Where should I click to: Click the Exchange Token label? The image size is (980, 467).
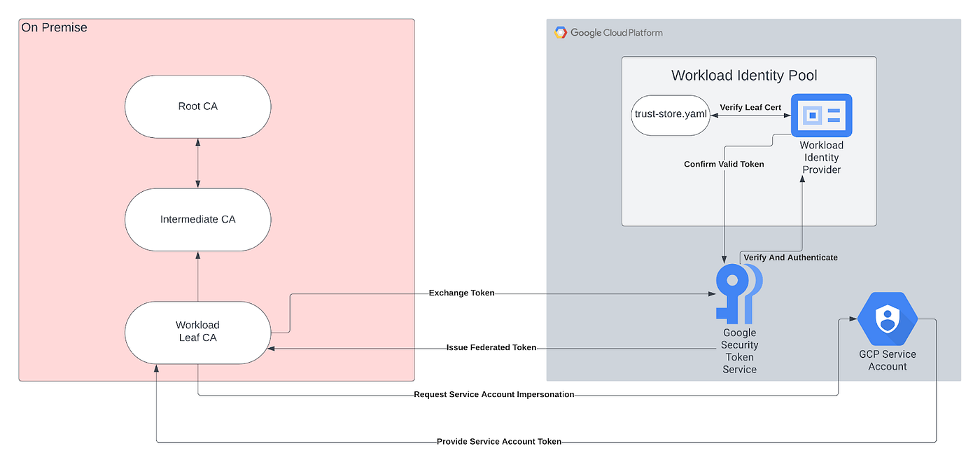(x=461, y=293)
